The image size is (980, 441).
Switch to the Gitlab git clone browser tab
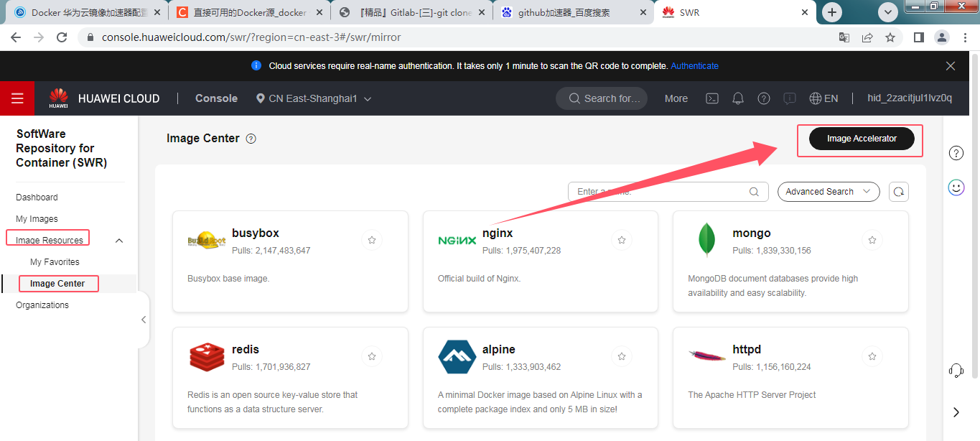tap(412, 12)
